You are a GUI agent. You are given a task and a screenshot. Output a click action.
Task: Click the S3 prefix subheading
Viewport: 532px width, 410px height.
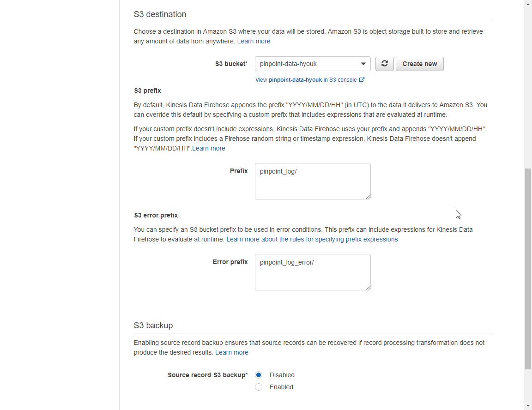148,90
